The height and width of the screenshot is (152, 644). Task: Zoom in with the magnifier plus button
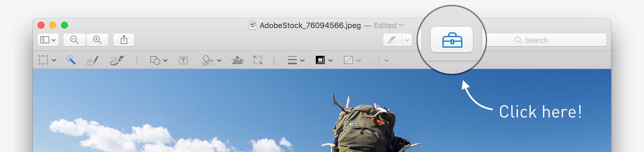pyautogui.click(x=97, y=40)
